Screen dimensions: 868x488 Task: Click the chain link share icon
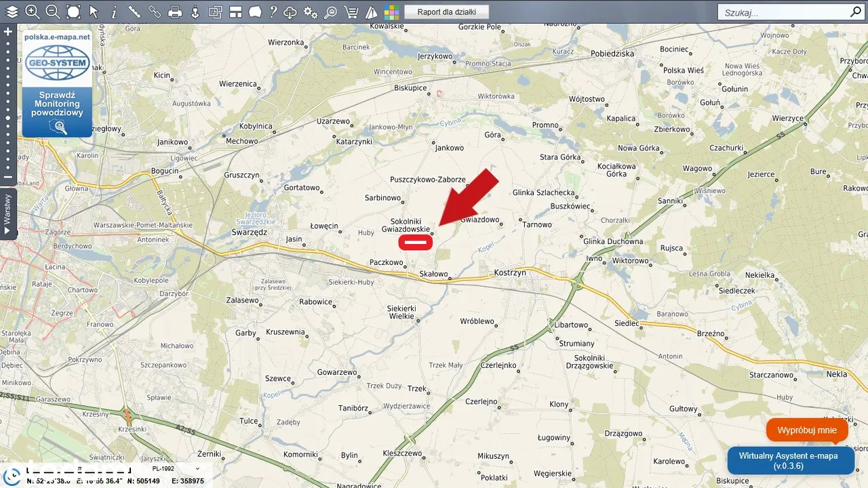pos(155,12)
